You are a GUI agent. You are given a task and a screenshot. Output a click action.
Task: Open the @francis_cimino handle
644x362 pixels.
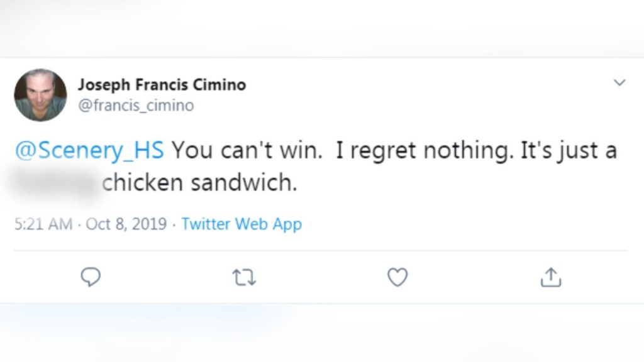[136, 106]
